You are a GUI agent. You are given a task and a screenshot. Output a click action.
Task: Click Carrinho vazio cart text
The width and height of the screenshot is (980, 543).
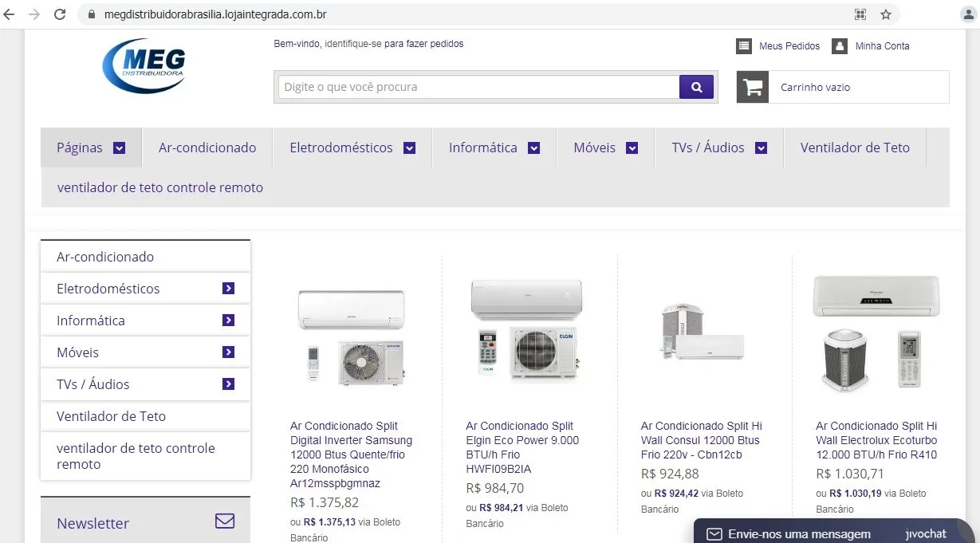(x=815, y=88)
